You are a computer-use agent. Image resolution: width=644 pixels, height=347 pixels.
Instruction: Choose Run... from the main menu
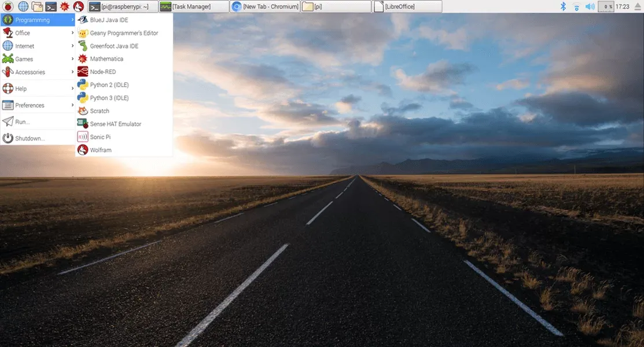[38, 121]
